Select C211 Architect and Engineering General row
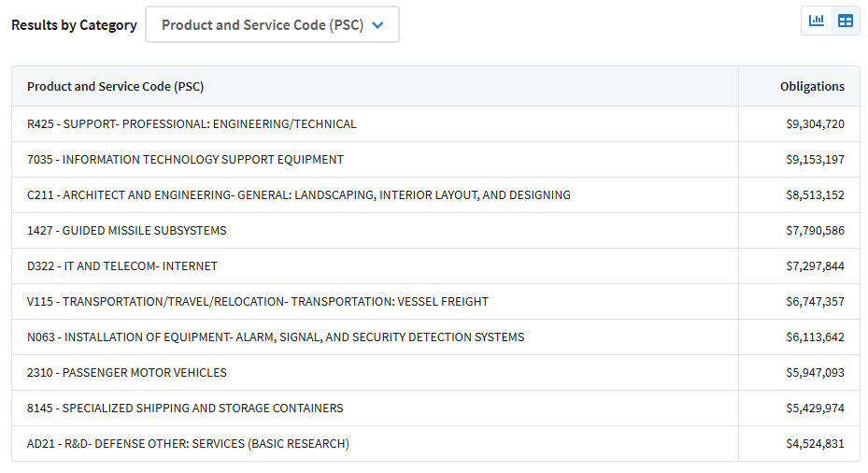This screenshot has width=868, height=473. click(435, 195)
